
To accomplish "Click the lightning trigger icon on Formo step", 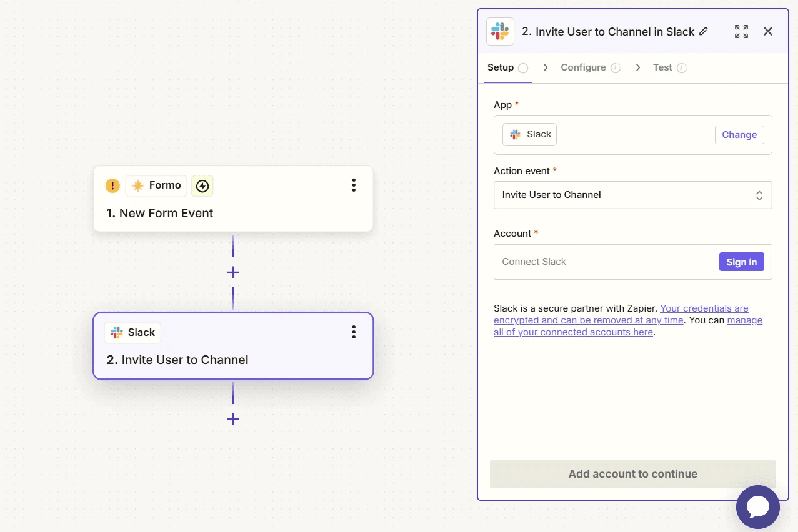I will coord(202,185).
